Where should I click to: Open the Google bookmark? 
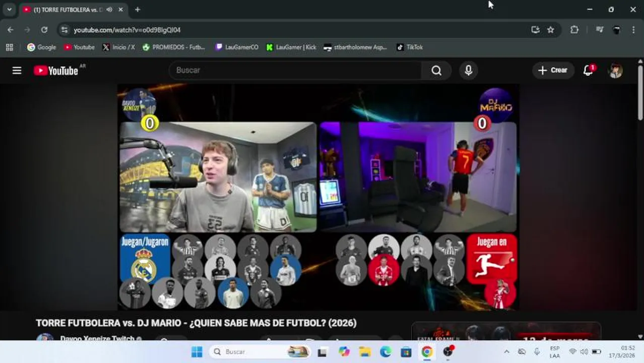(41, 47)
